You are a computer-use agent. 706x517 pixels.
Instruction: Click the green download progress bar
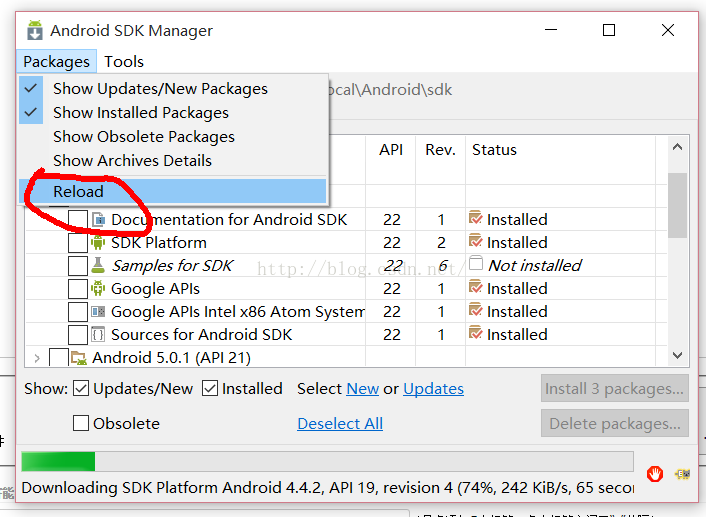point(327,462)
